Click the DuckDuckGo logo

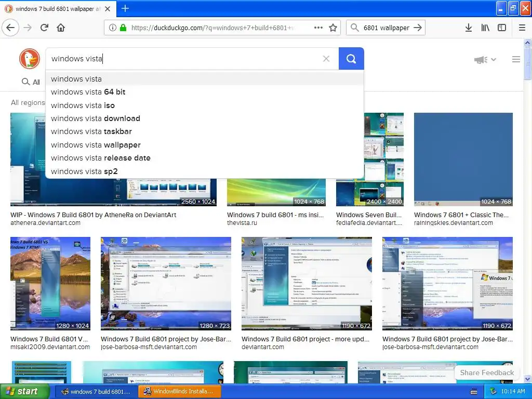click(30, 58)
